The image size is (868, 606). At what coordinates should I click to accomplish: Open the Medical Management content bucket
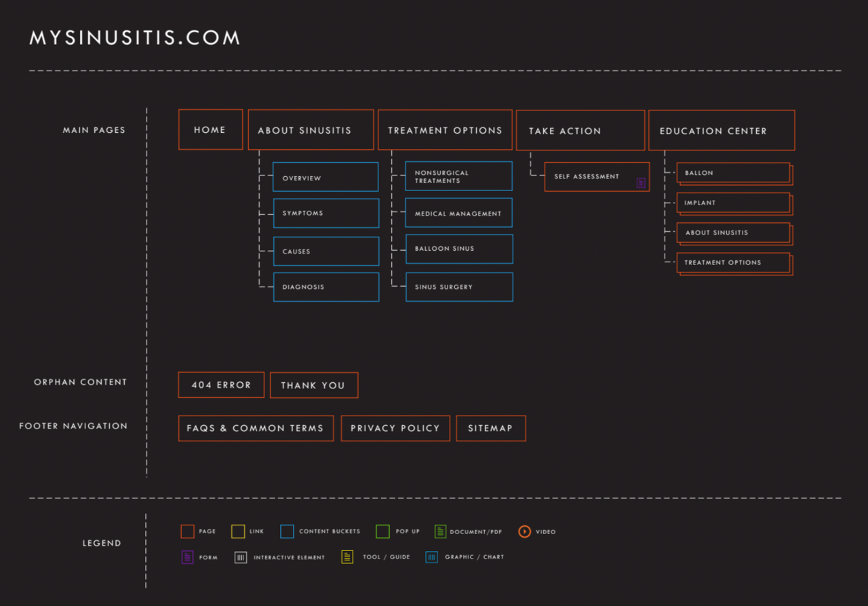458,213
